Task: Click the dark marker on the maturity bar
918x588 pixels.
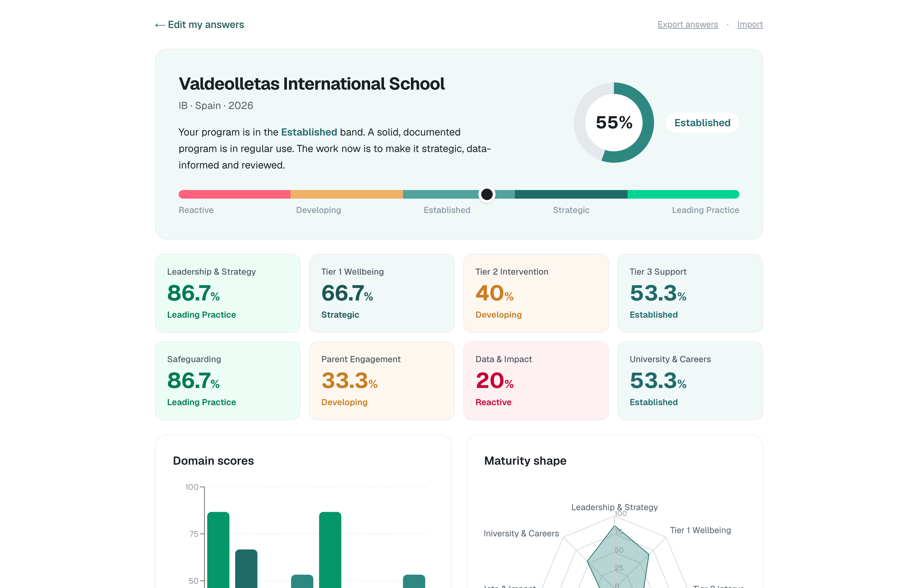Action: pos(487,194)
